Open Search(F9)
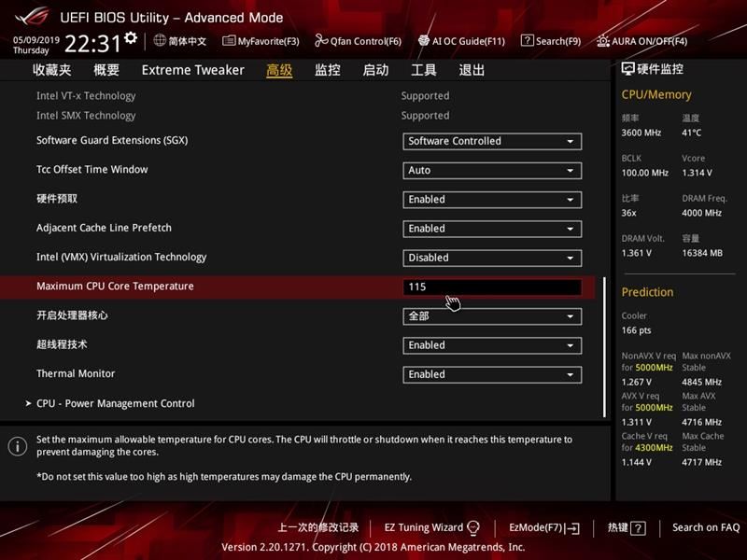Image resolution: width=747 pixels, height=560 pixels. coord(551,41)
